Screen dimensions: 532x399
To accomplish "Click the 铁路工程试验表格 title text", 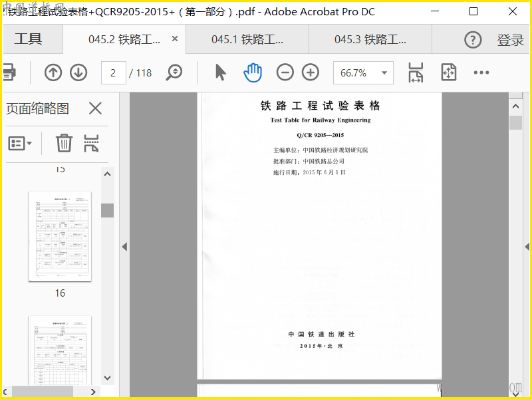I will click(x=321, y=106).
